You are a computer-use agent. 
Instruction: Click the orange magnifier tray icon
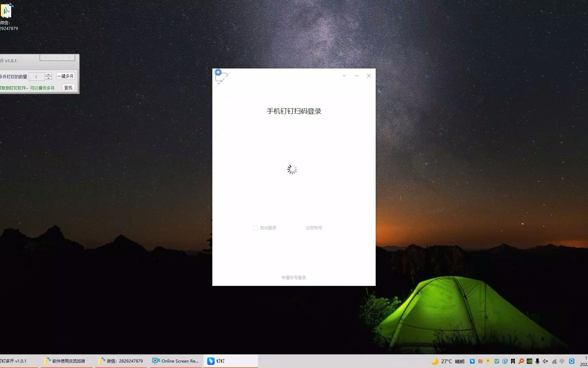click(x=521, y=361)
